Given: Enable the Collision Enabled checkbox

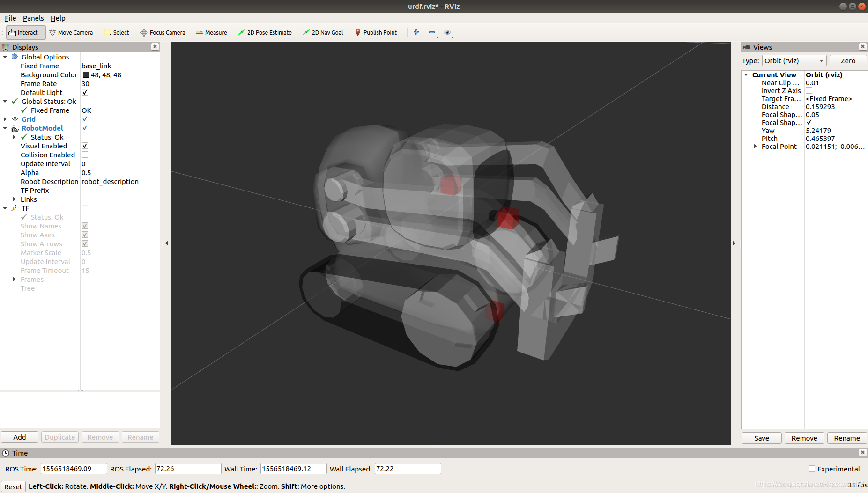Looking at the screenshot, I should (x=85, y=155).
